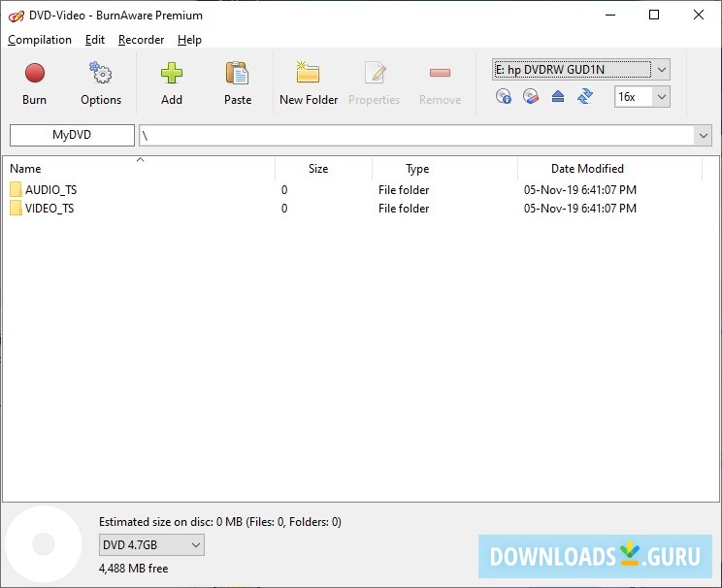
Task: Open the Recorder menu
Action: point(141,40)
